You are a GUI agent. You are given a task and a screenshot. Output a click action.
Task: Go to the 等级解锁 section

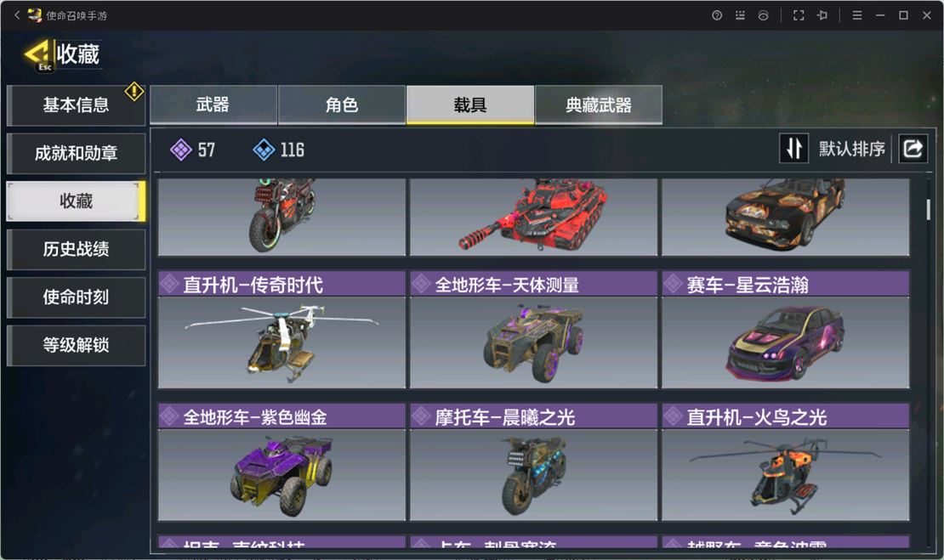[x=76, y=345]
